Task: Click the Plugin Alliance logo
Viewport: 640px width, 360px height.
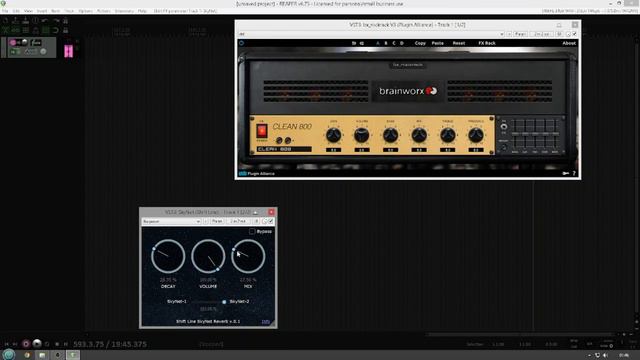Action: [x=257, y=173]
